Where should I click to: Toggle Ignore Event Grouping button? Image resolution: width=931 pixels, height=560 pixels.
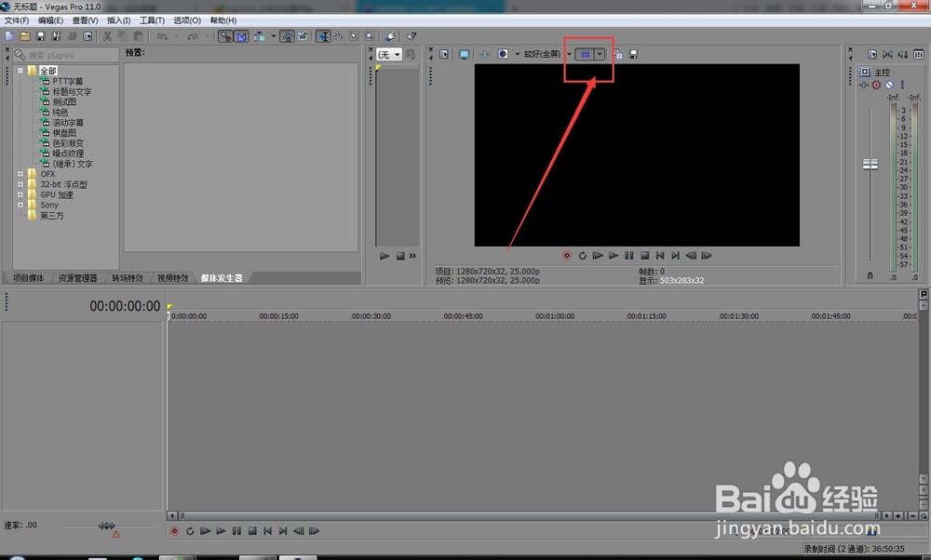pos(304,36)
